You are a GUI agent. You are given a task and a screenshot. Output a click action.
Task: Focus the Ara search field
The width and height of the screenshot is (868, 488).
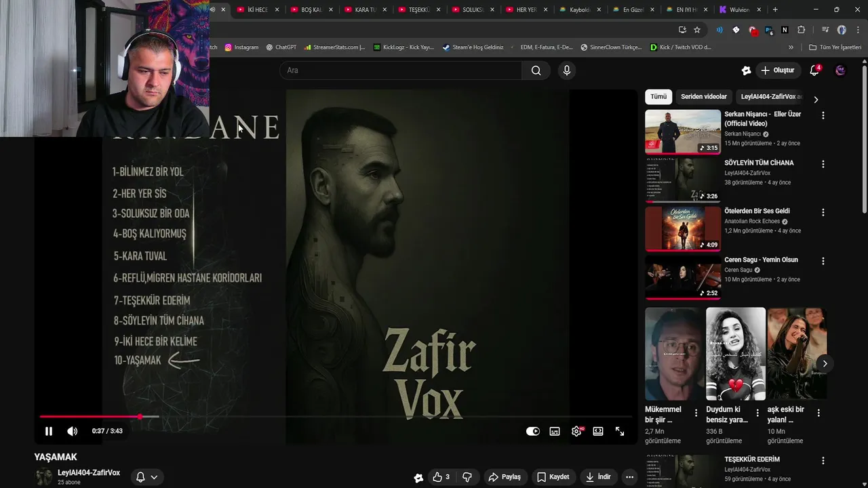pos(401,70)
